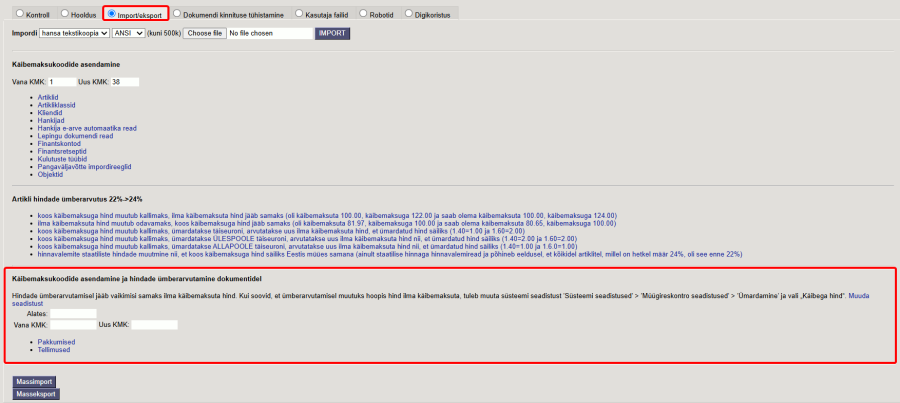
Task: Click the Finantskontod link
Action: pos(59,143)
